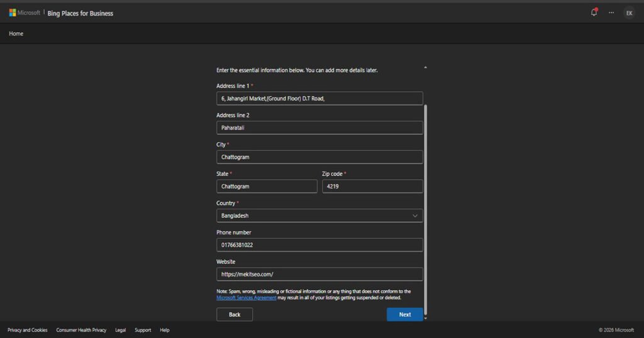Open the Microsoft Services Agreement link

pos(246,298)
